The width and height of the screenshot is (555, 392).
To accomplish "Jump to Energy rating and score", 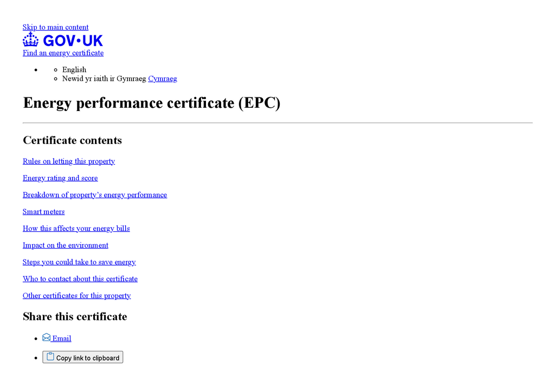I will point(60,178).
